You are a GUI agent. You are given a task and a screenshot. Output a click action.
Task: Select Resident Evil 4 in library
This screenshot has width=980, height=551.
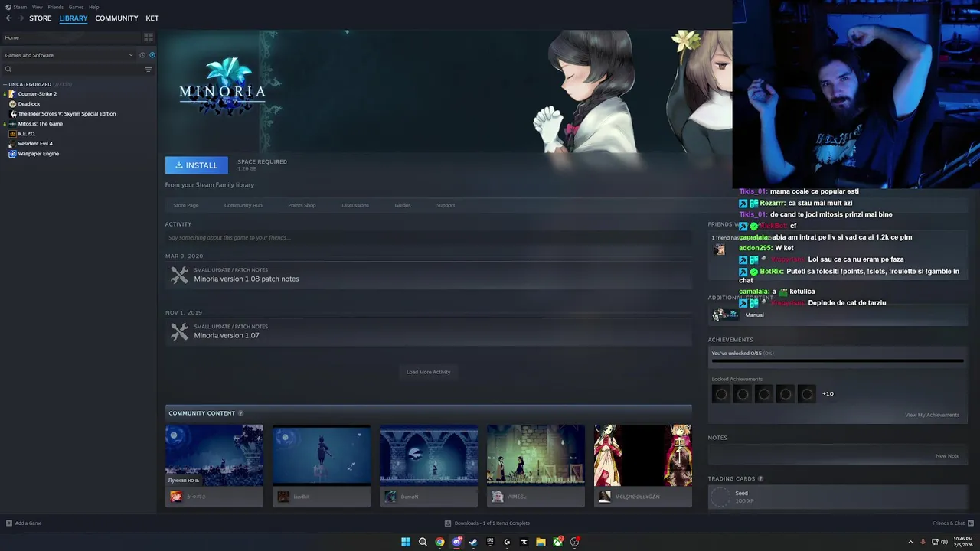coord(34,144)
